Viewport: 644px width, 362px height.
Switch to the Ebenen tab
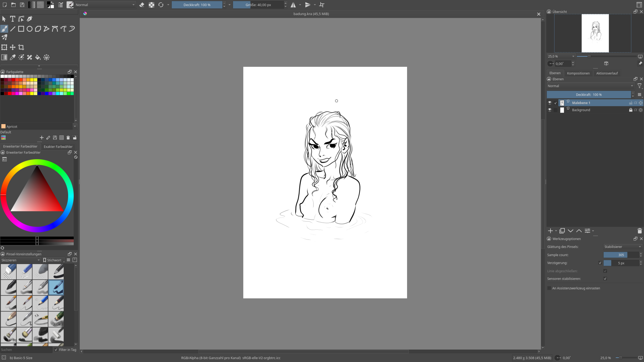[x=555, y=73]
